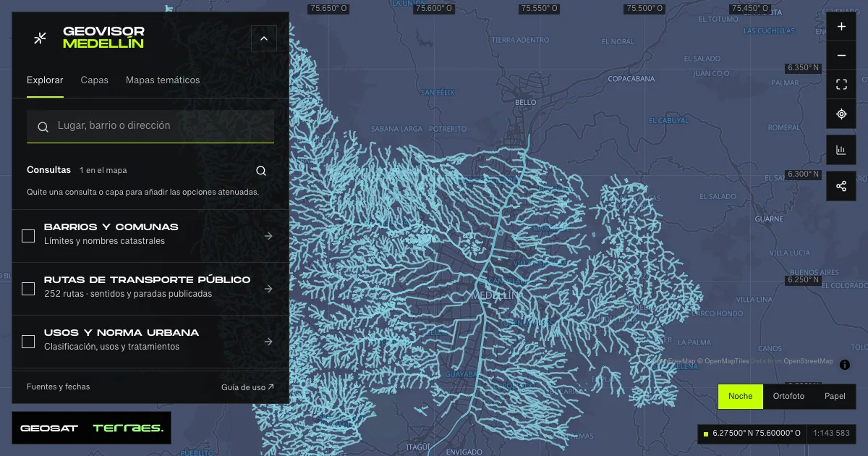Screen dimensions: 868x456
Task: Locate my position on the map
Action: coord(841,114)
